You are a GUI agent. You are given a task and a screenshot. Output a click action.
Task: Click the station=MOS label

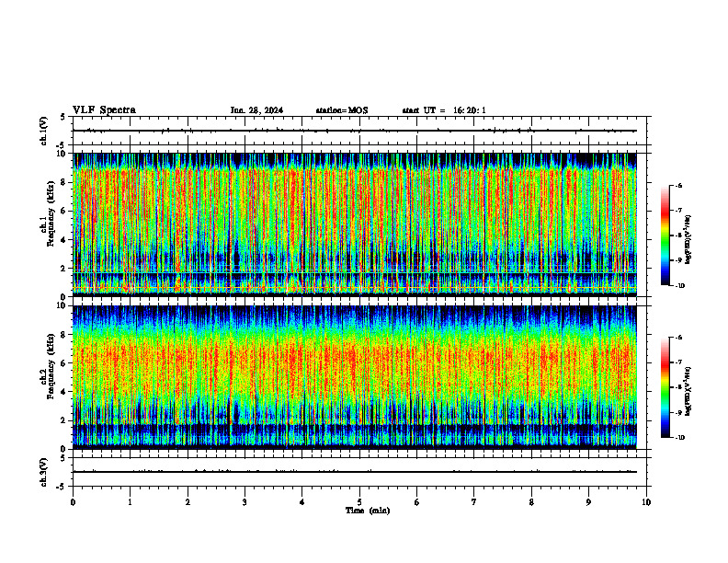pyautogui.click(x=342, y=110)
